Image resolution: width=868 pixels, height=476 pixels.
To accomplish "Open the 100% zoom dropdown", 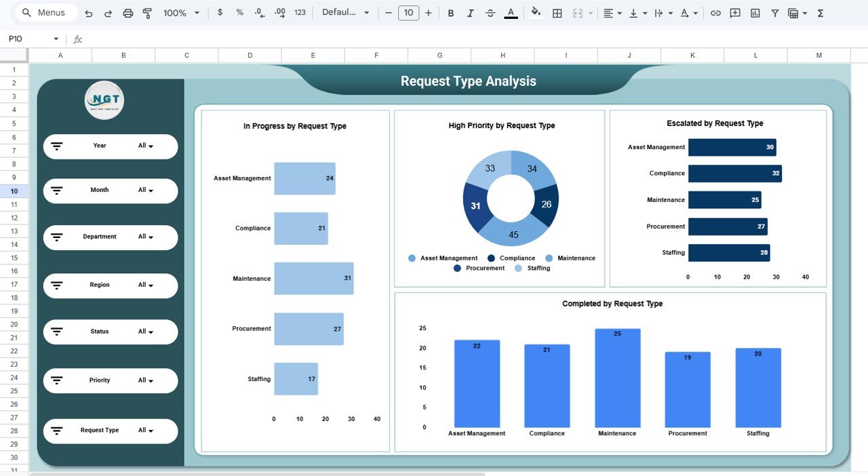I will [x=181, y=13].
